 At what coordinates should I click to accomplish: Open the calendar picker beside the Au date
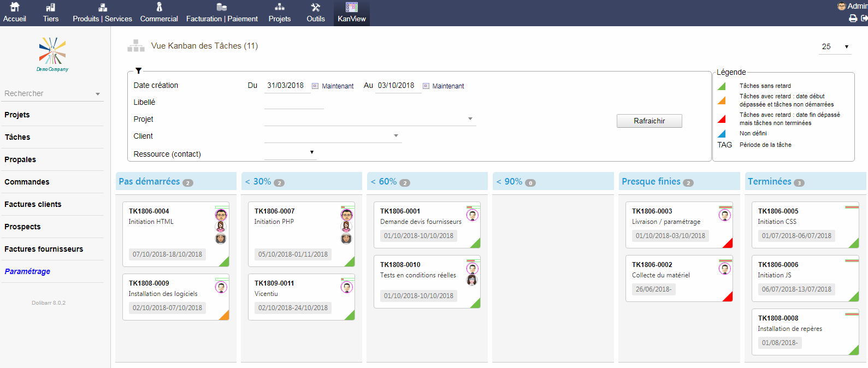click(x=426, y=86)
